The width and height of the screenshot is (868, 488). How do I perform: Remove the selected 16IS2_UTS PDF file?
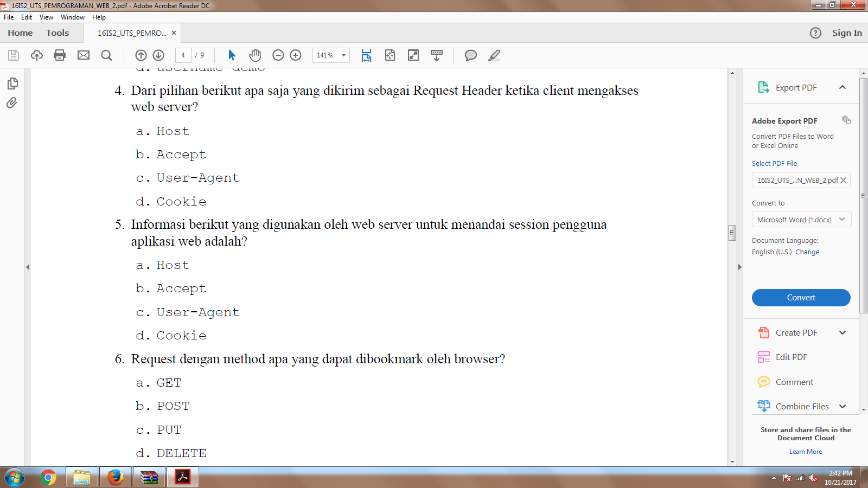[x=844, y=181]
